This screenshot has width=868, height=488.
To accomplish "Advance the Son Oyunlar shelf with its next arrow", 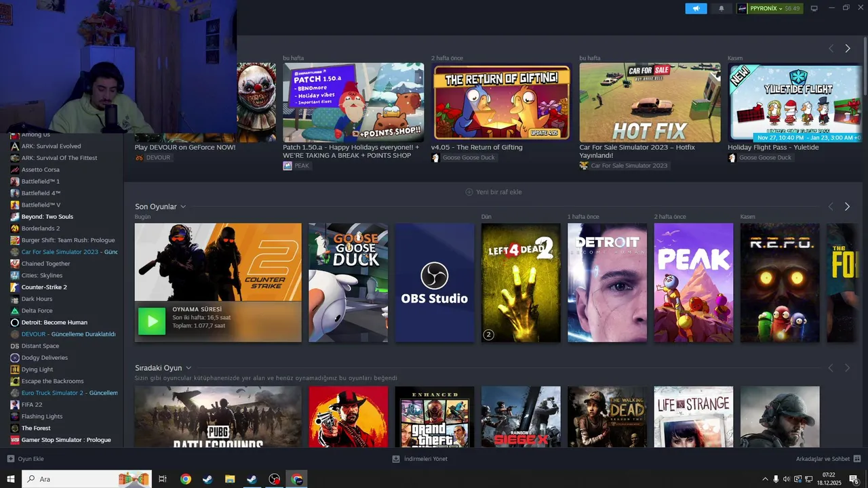I will pos(848,207).
